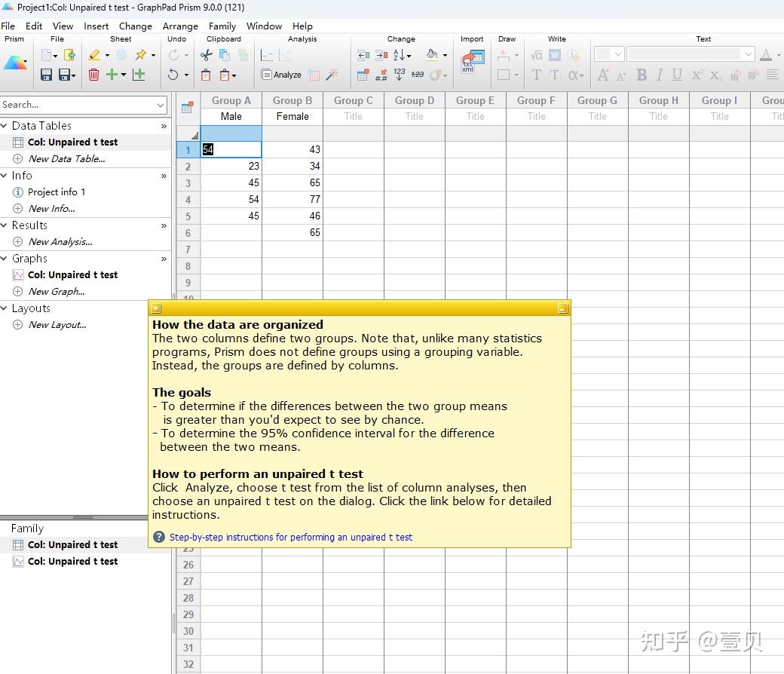Click the undo arrow icon

pos(173,75)
